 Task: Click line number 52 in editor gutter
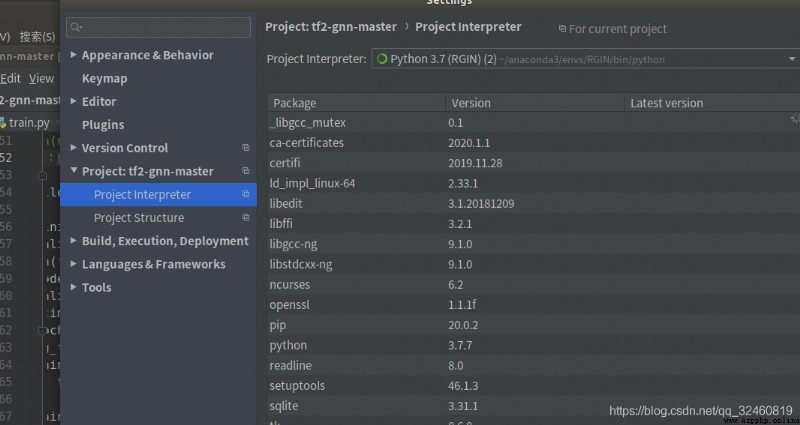(6, 158)
